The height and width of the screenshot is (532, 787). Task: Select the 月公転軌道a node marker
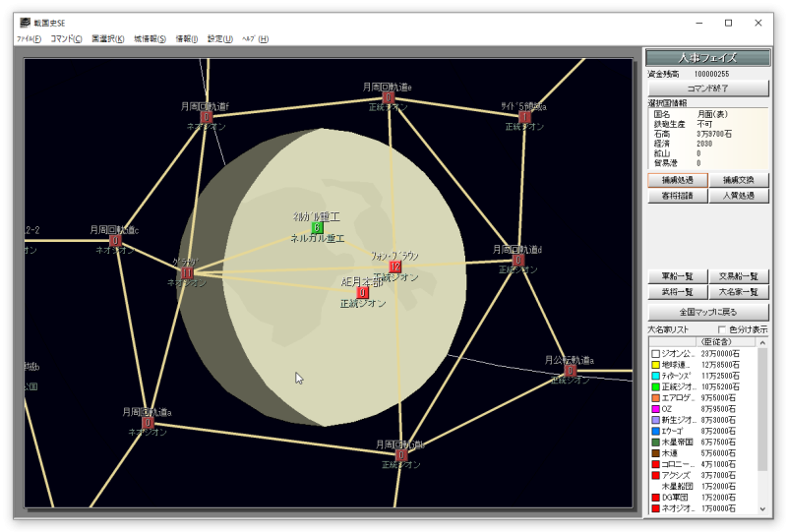click(x=571, y=371)
